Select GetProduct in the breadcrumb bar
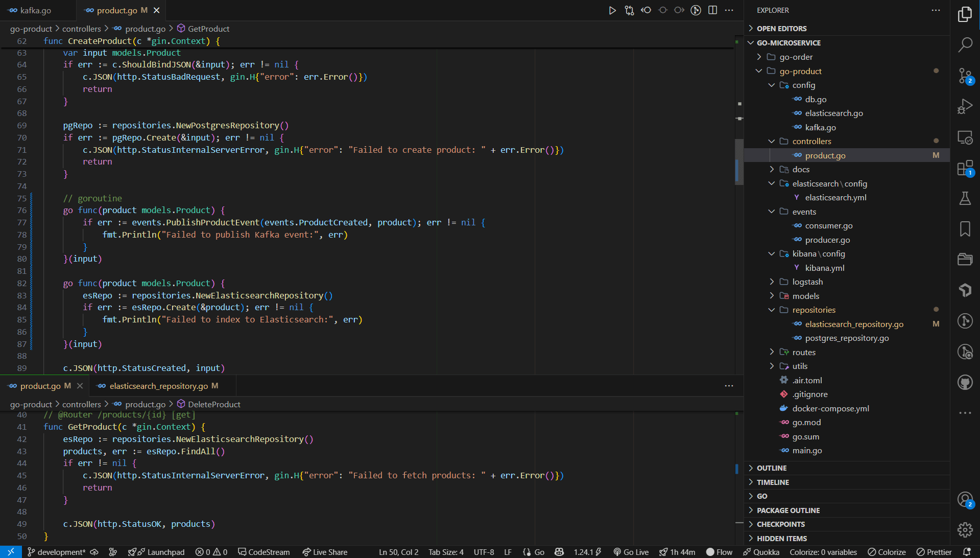Viewport: 980px width, 558px height. pos(209,29)
